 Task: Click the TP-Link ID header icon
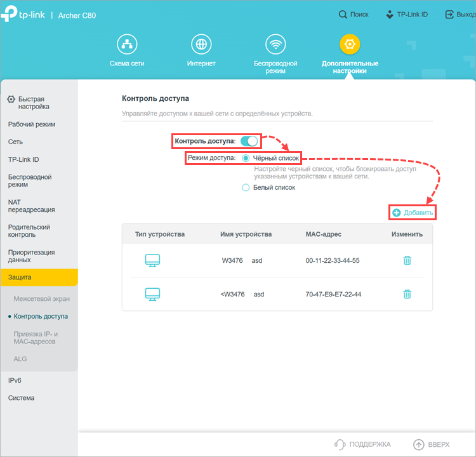click(x=390, y=14)
